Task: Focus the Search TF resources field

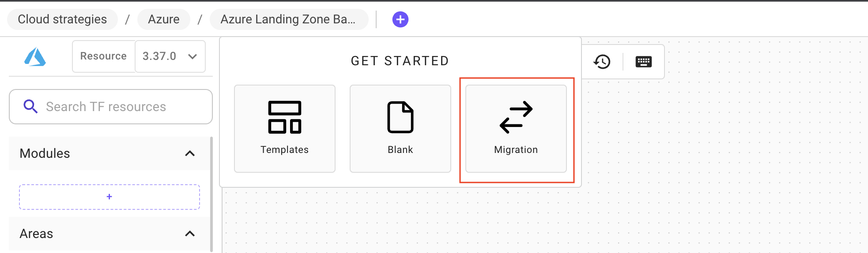Action: click(x=119, y=107)
